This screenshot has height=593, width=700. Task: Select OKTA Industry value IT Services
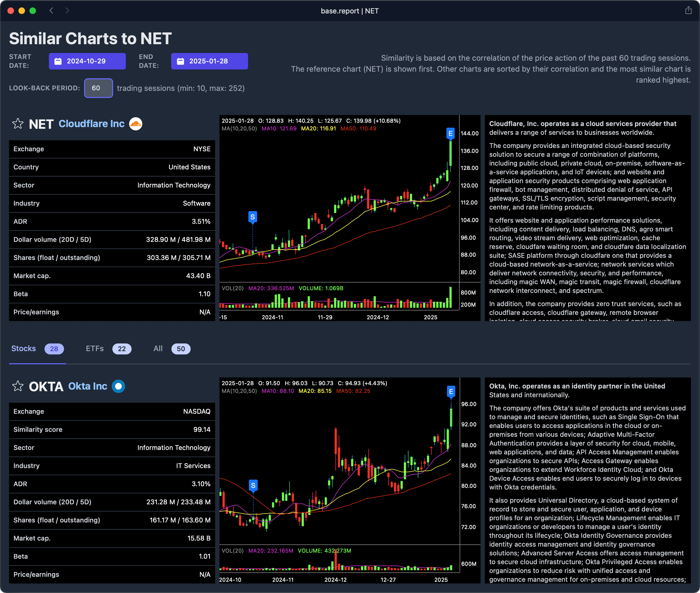[x=193, y=466]
